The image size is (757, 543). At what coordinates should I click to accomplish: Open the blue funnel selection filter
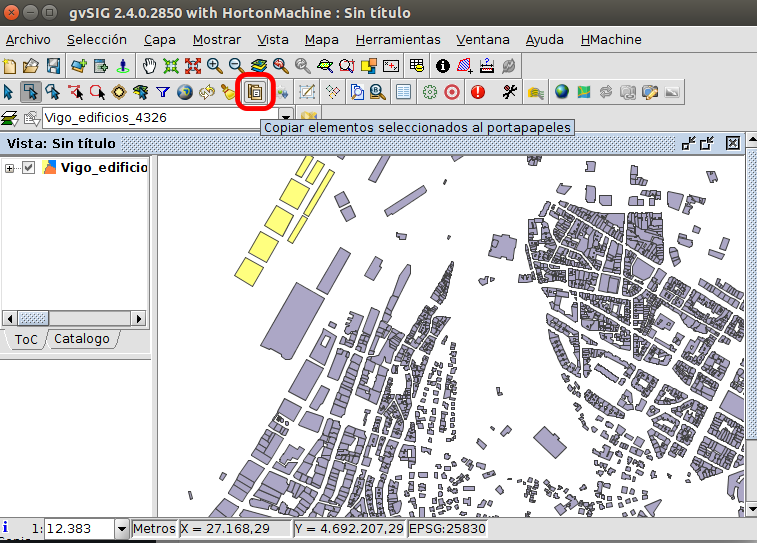pos(162,92)
